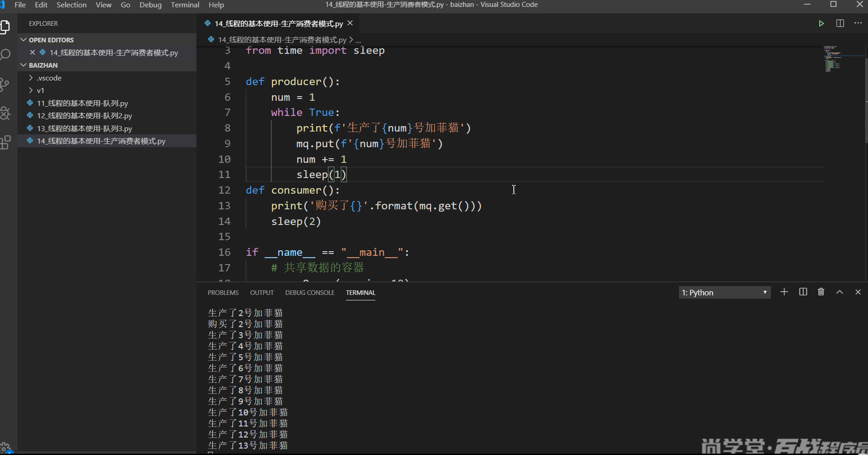
Task: Open the Explorer activity bar icon
Action: 5,27
